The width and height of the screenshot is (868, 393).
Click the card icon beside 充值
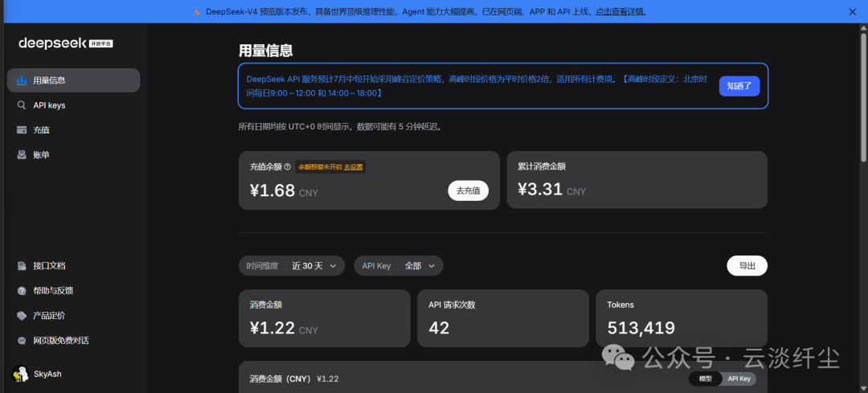[22, 130]
